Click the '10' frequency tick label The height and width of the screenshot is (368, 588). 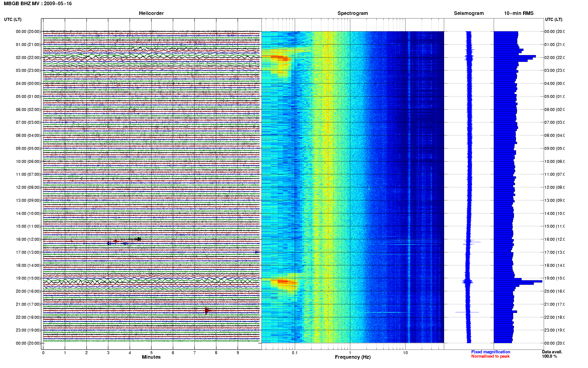[405, 353]
